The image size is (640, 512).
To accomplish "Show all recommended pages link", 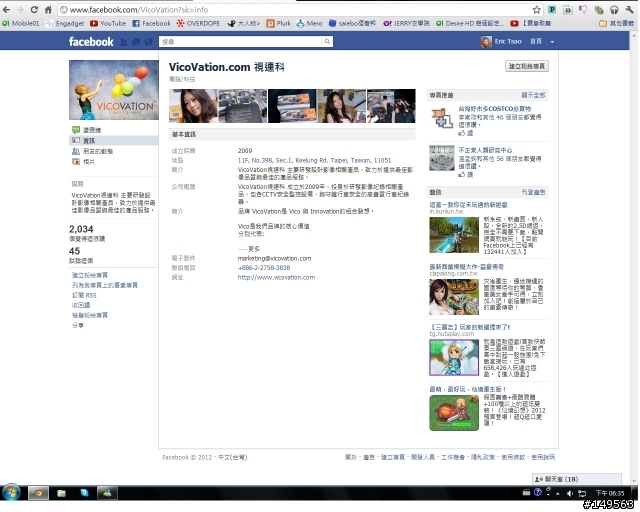I will [533, 95].
